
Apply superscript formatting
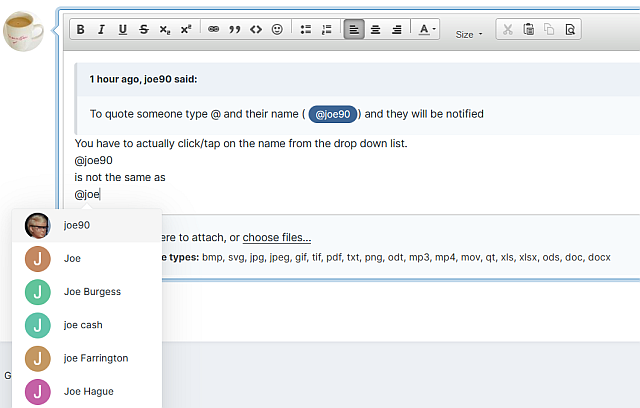[x=186, y=29]
